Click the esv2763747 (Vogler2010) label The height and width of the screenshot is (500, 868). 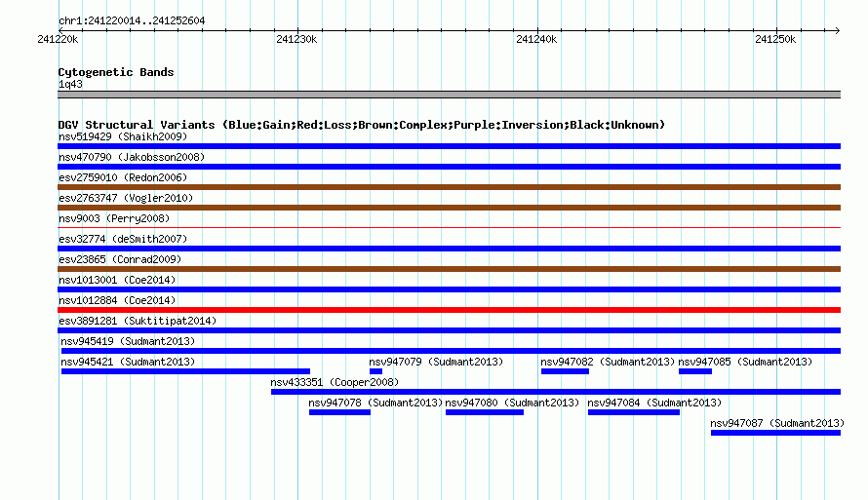(126, 198)
